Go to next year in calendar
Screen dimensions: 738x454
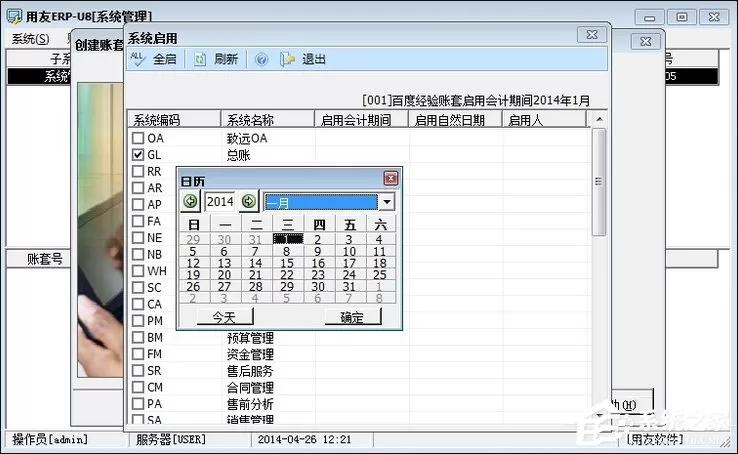(249, 201)
